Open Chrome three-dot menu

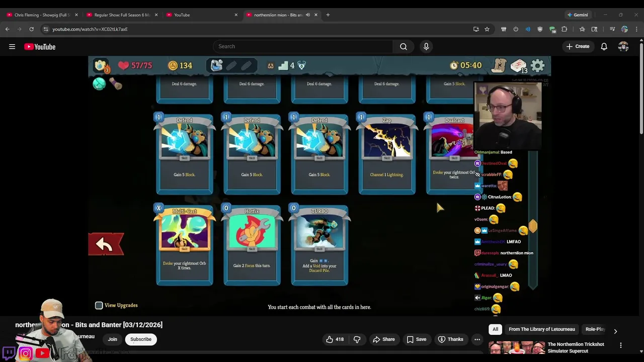pos(636,29)
